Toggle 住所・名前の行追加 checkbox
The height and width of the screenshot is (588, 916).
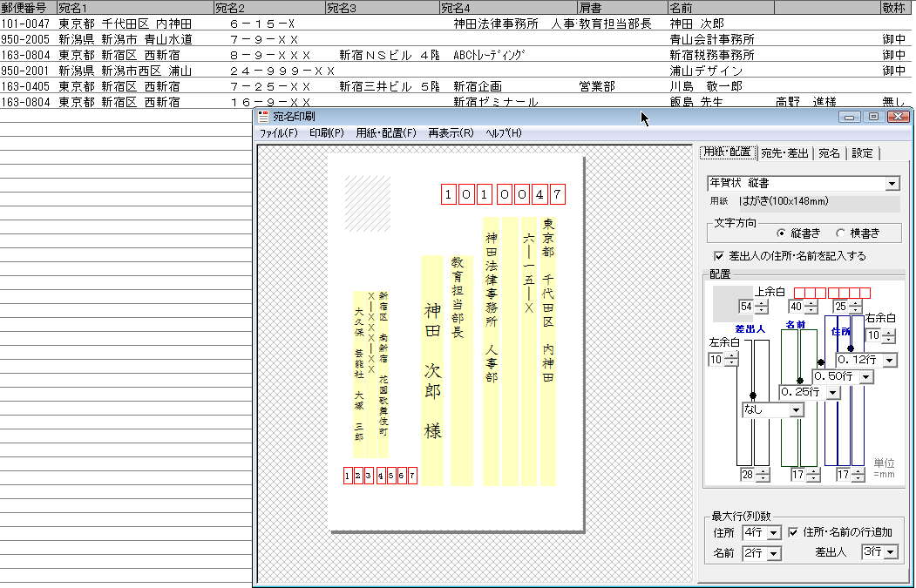tap(793, 532)
